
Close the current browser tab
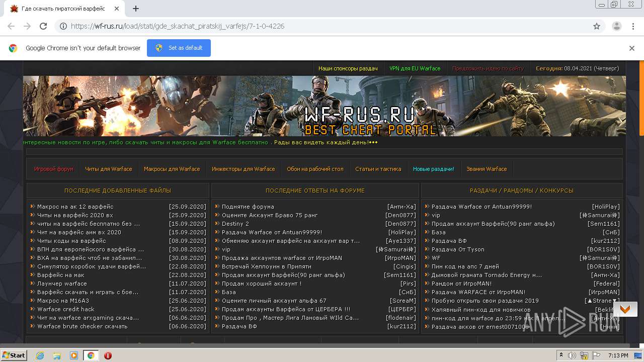tap(117, 9)
